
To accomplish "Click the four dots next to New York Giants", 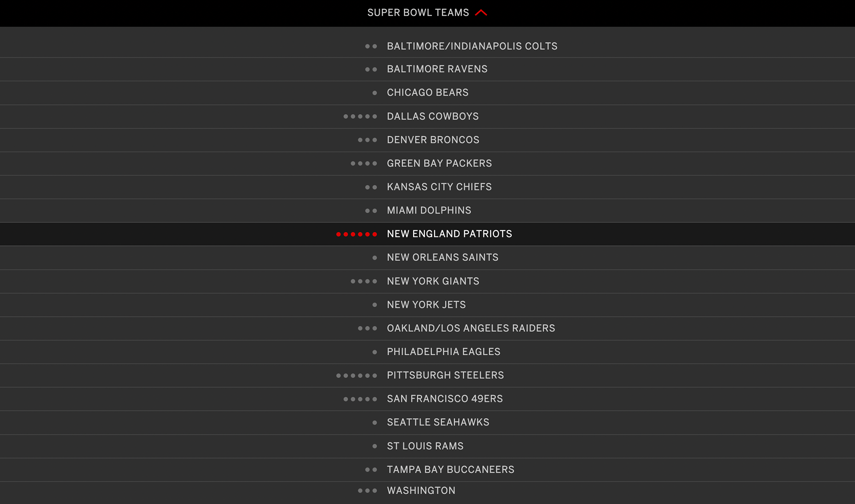I will coord(363,281).
